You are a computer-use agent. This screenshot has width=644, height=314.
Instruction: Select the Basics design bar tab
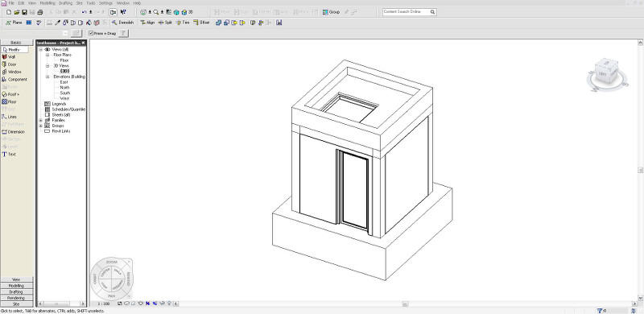coord(16,43)
